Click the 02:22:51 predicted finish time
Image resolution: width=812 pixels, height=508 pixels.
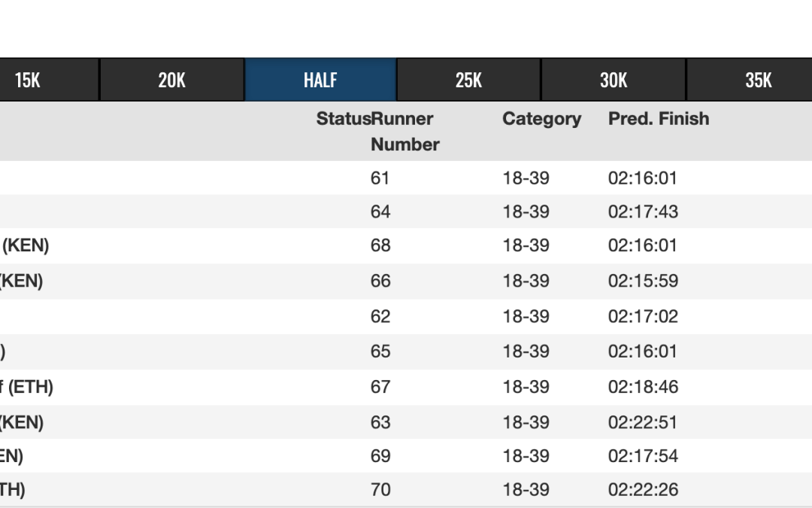643,422
